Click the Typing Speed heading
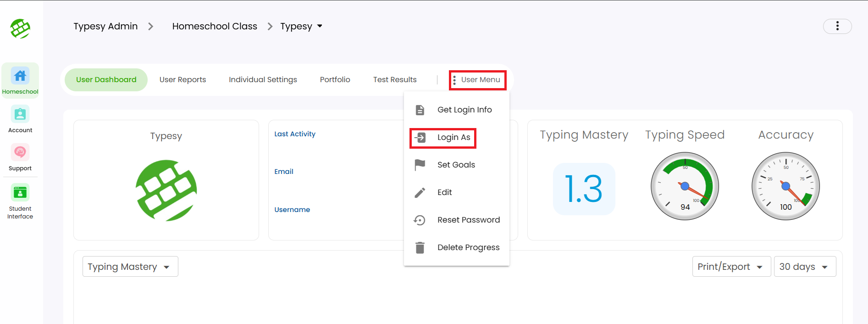The image size is (868, 324). (x=685, y=135)
